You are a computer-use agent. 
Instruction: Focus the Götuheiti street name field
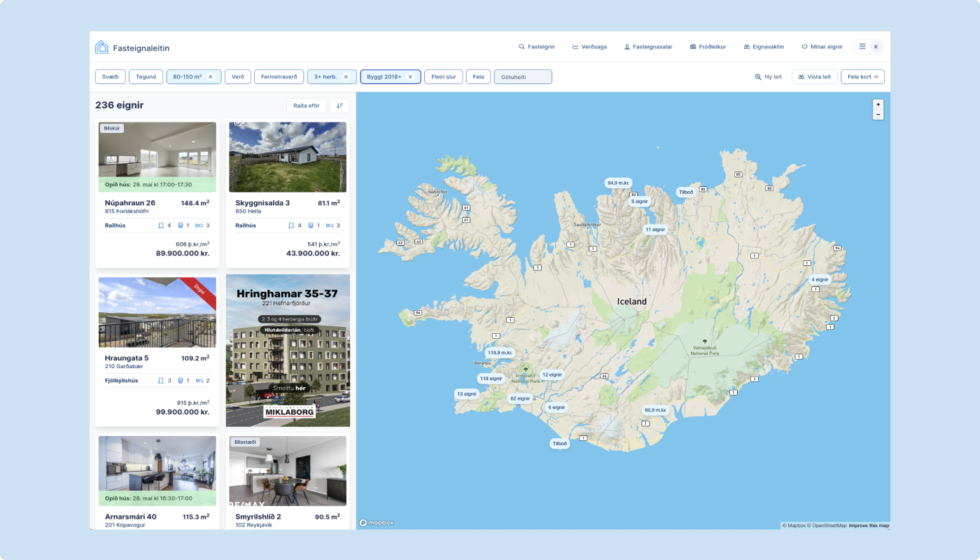coord(523,77)
